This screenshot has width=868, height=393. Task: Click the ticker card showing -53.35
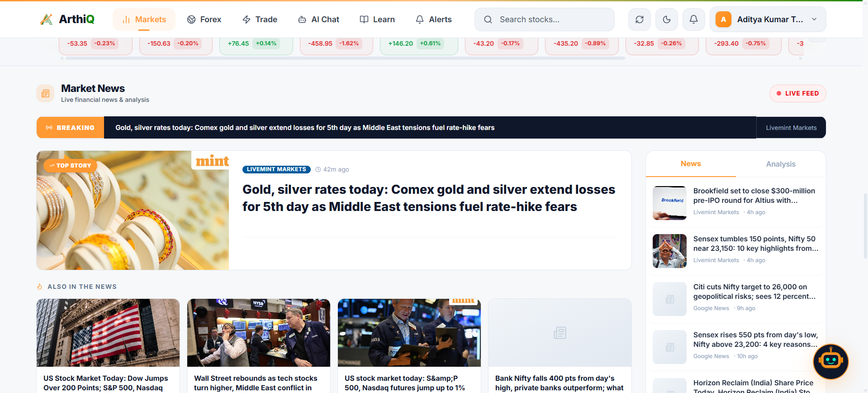click(95, 46)
